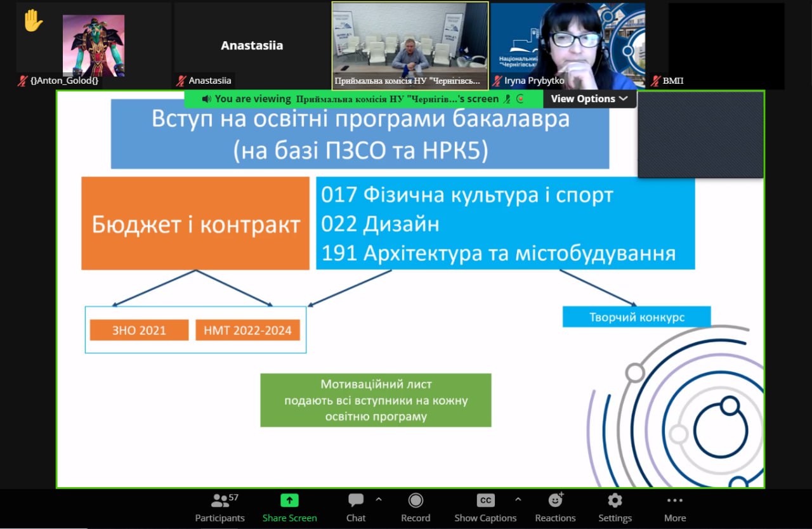Click the muted mic icon beside Anastasiia's name

tap(181, 81)
